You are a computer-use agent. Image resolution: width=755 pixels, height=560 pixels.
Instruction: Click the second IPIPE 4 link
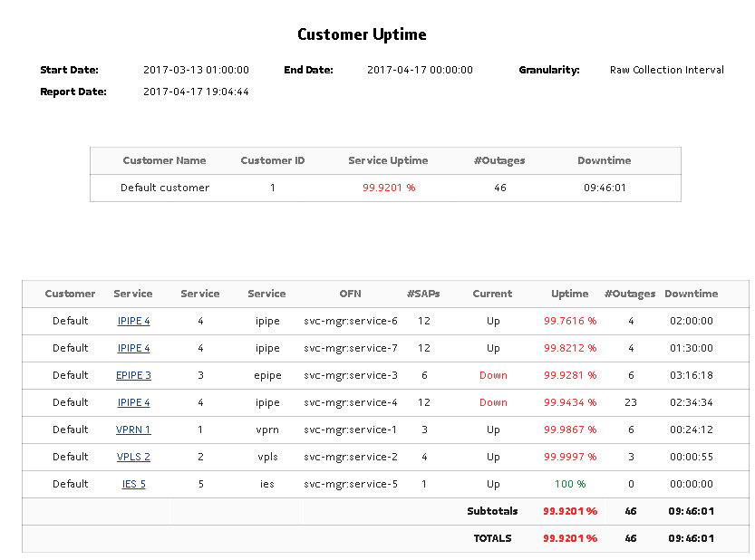click(133, 347)
